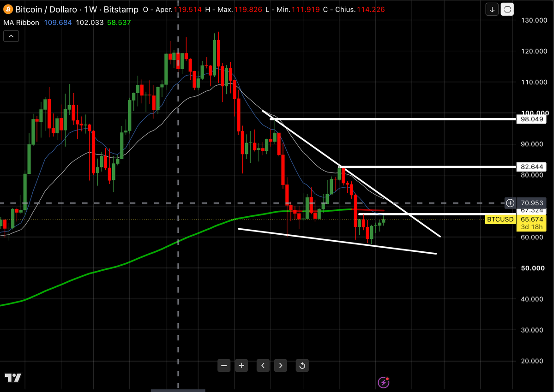Screen dimensions: 554x392
Task: Toggle fullscreen chart mode icon
Action: coord(507,9)
